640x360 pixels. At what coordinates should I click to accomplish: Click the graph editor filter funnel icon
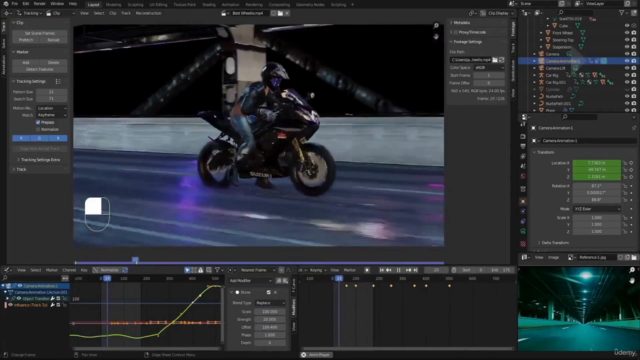pyautogui.click(x=218, y=270)
